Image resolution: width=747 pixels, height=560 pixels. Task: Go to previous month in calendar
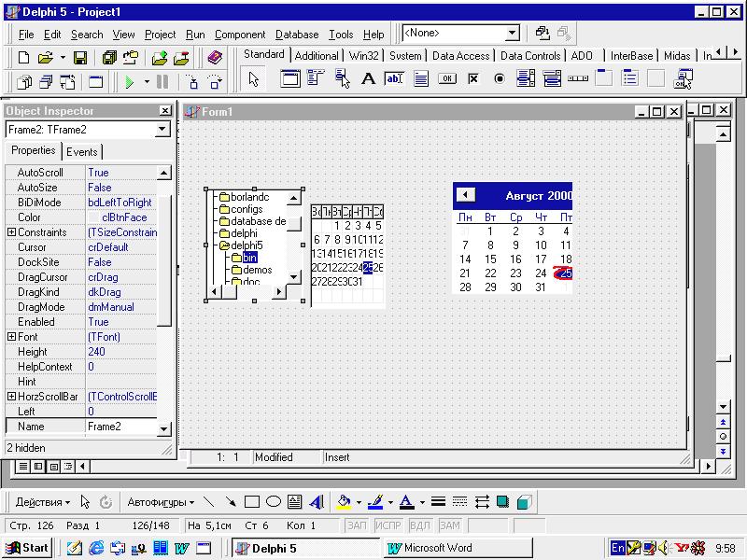click(465, 195)
